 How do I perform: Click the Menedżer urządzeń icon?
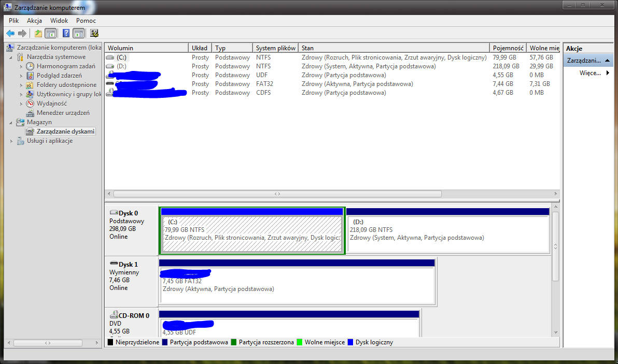click(x=30, y=113)
